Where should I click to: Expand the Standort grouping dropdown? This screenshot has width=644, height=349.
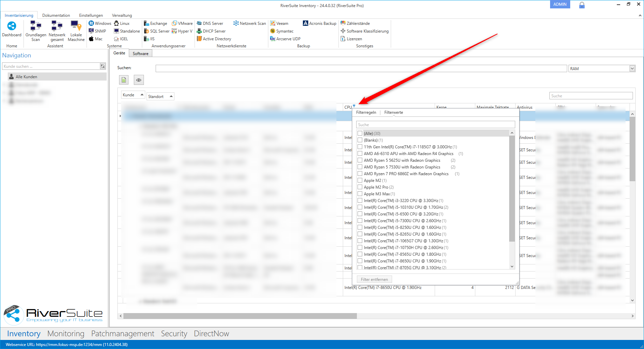tap(171, 96)
